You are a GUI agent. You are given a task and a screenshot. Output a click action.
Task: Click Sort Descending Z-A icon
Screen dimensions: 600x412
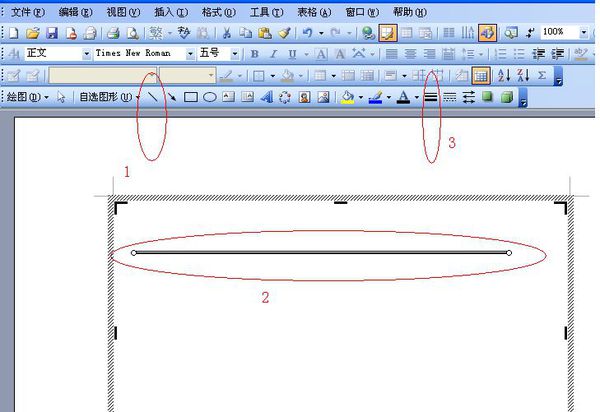tap(523, 75)
